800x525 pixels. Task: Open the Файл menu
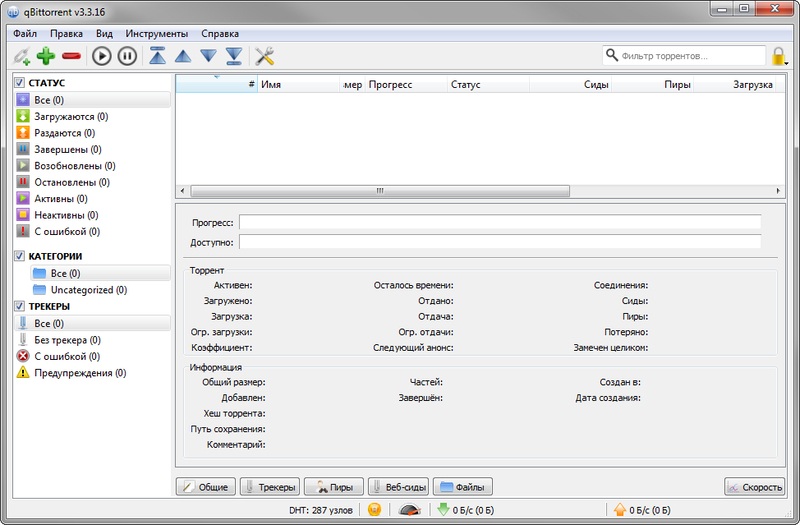tap(25, 33)
